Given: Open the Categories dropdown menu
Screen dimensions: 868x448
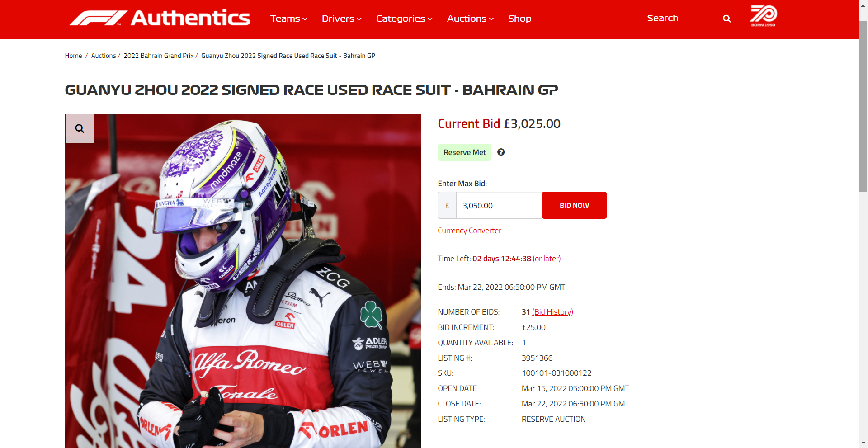Looking at the screenshot, I should 404,19.
